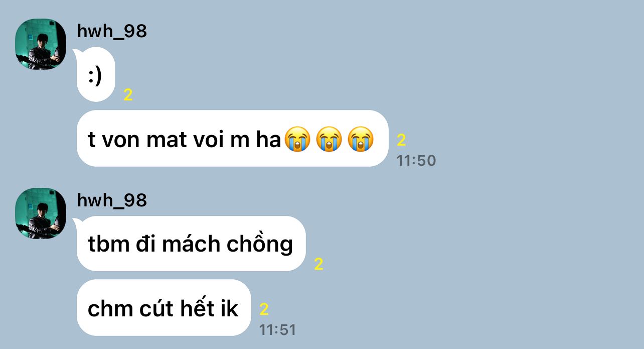Select the lower hwh_98 username label

click(112, 200)
